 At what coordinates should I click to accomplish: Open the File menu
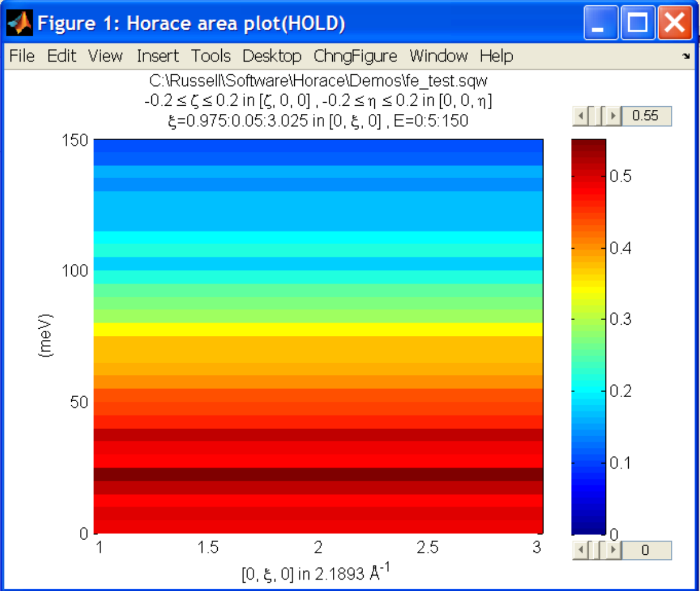[22, 56]
